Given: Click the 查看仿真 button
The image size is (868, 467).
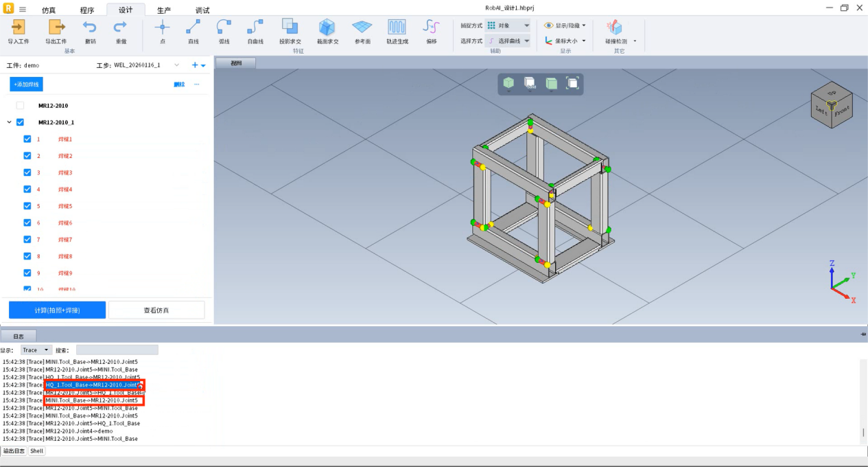Looking at the screenshot, I should pyautogui.click(x=156, y=310).
